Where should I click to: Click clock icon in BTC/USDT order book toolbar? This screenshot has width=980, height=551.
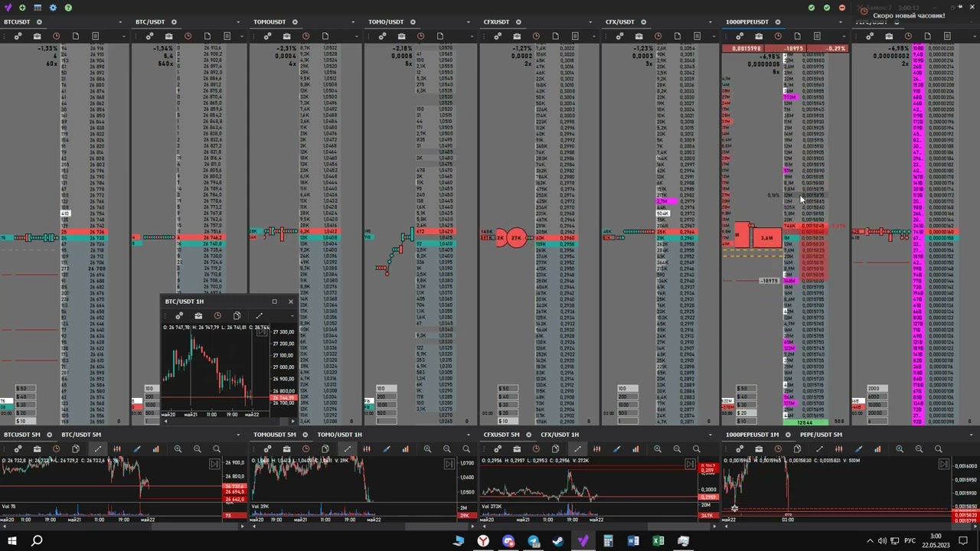tap(188, 36)
